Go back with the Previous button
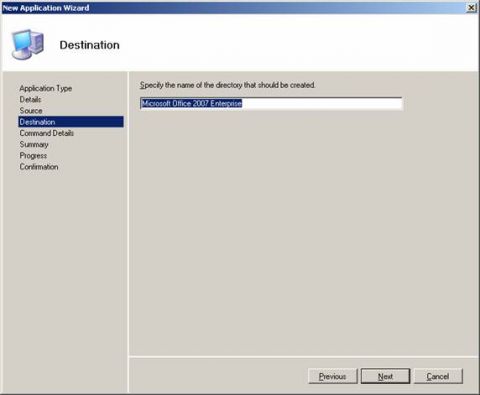Image resolution: width=480 pixels, height=395 pixels. pos(333,376)
